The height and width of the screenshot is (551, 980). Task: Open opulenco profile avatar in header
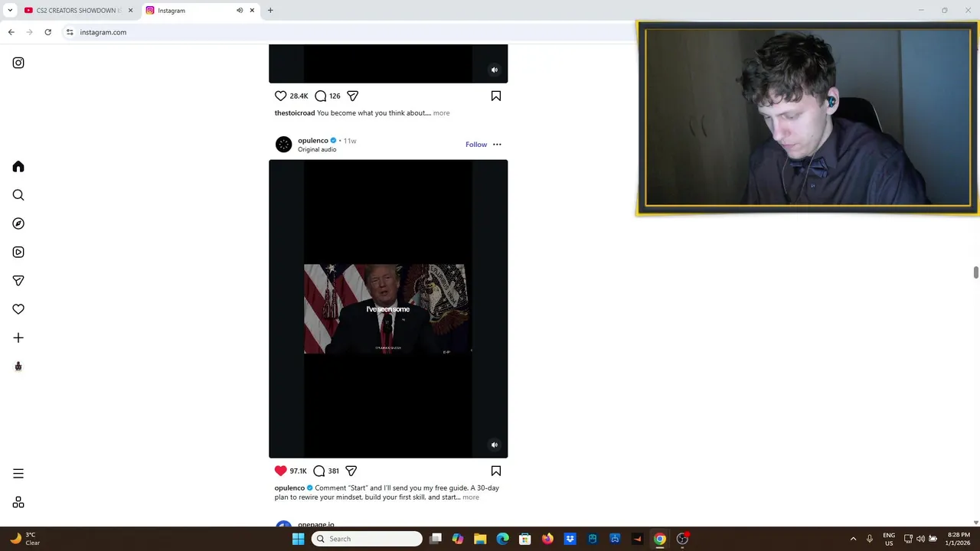click(283, 145)
